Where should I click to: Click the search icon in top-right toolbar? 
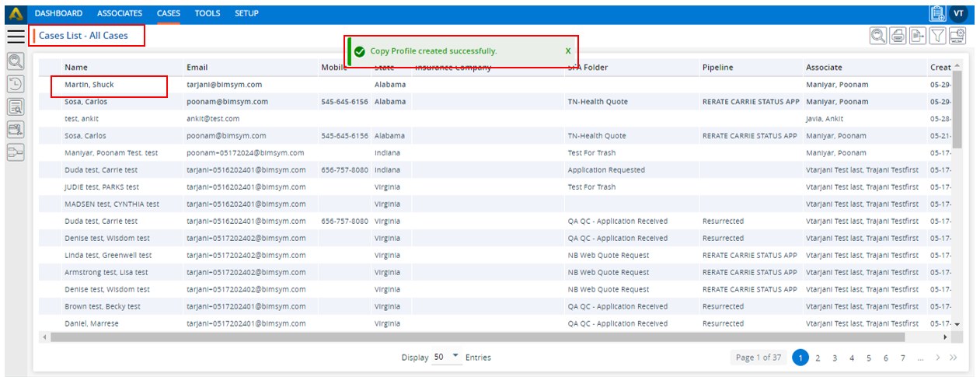pyautogui.click(x=878, y=36)
